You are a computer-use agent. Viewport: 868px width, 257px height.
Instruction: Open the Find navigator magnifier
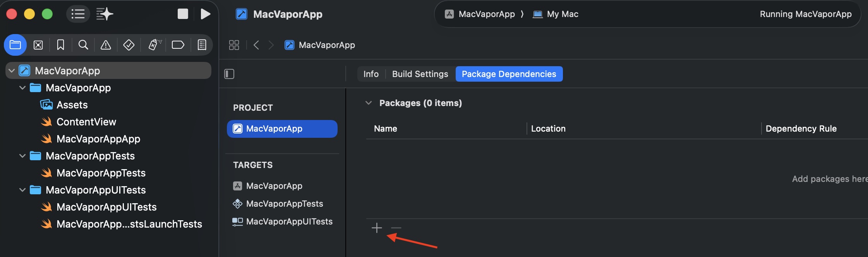coord(83,45)
